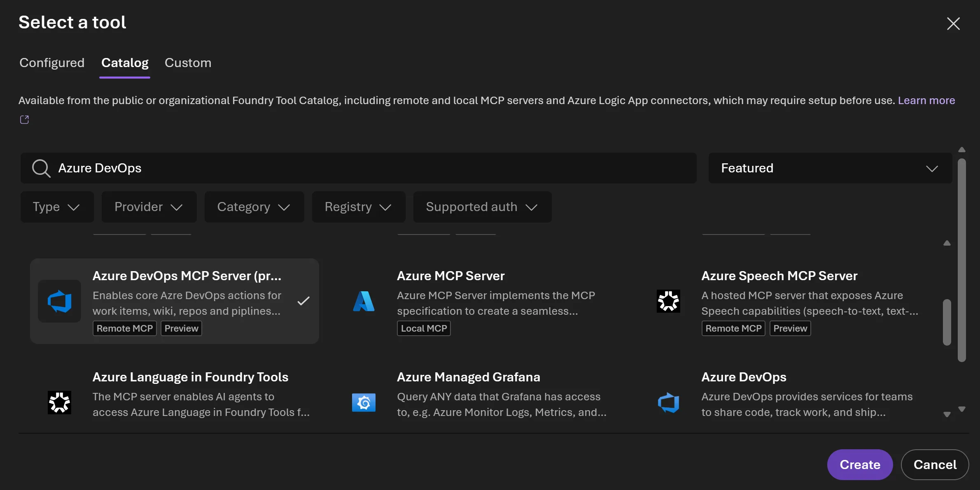
Task: Click the Azure DevOps MCP Server logo icon
Action: pos(60,302)
